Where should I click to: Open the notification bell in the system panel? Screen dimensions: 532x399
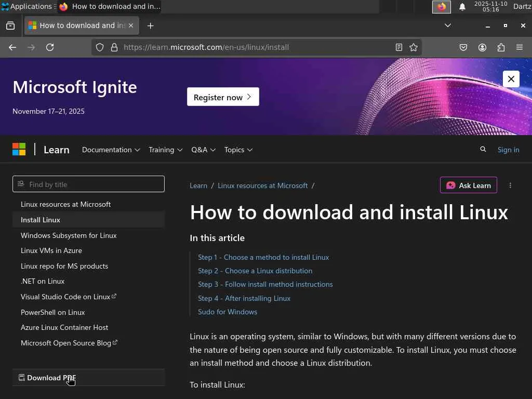coord(462,7)
